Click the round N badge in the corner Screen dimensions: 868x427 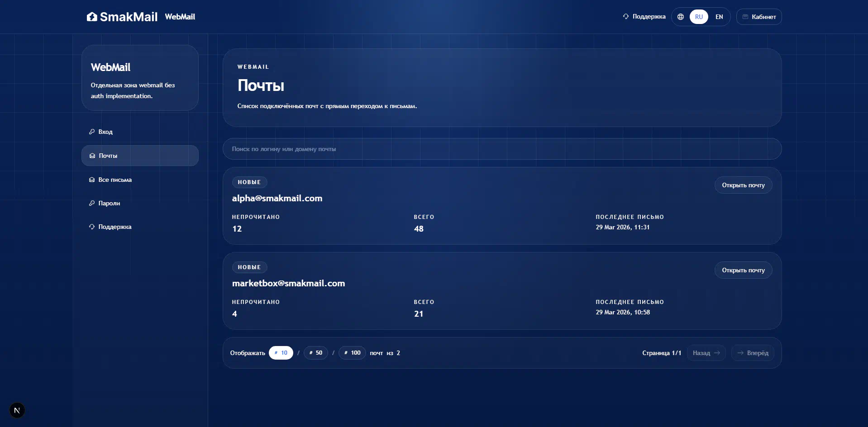(17, 410)
